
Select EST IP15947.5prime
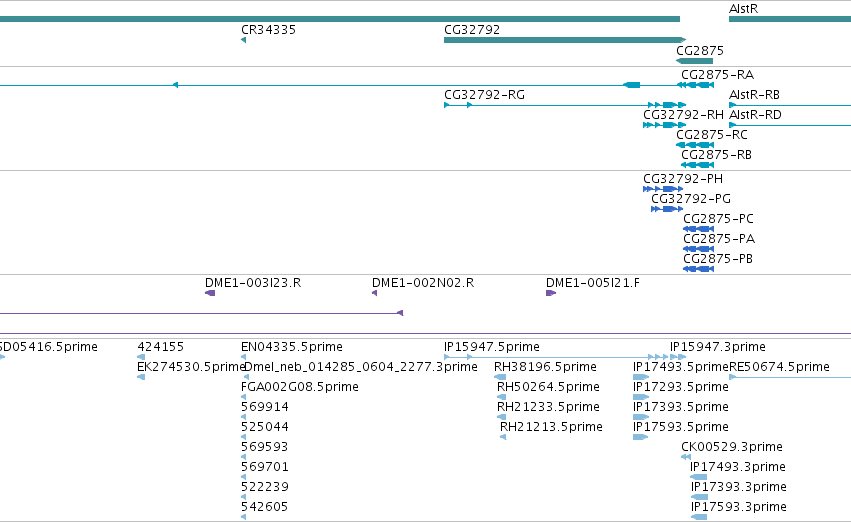coord(492,347)
